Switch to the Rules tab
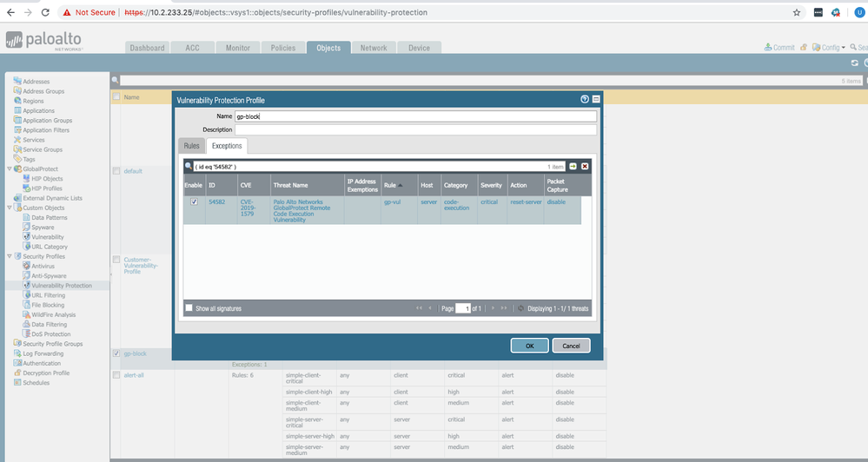Image resolution: width=868 pixels, height=462 pixels. pyautogui.click(x=192, y=146)
